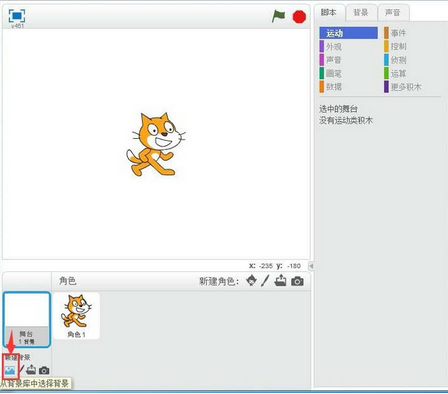Click the 角色 panel header label

(68, 281)
